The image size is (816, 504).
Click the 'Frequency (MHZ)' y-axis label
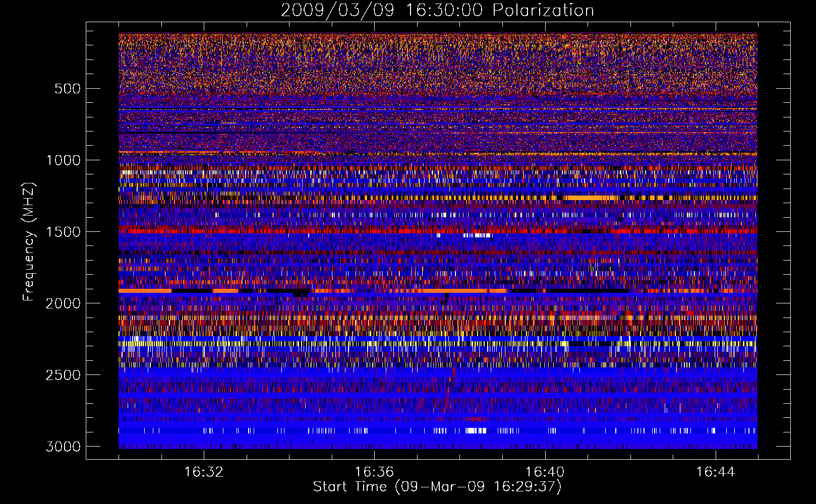pyautogui.click(x=29, y=242)
